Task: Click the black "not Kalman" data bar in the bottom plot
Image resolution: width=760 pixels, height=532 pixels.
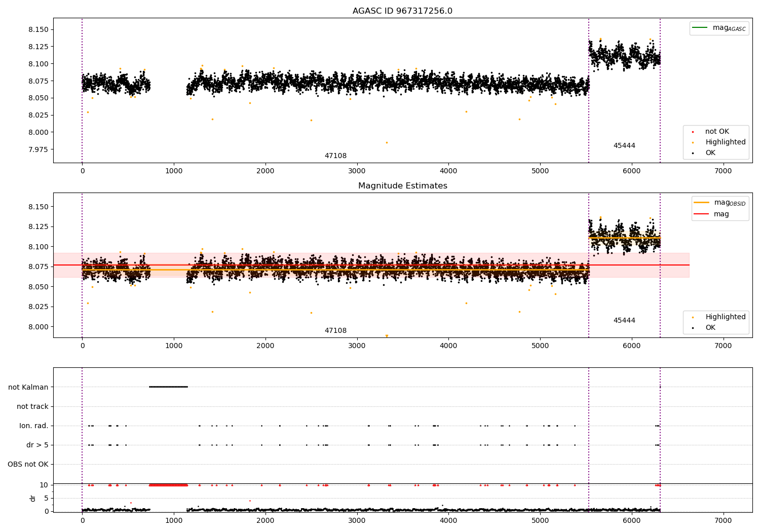Action: tap(168, 387)
